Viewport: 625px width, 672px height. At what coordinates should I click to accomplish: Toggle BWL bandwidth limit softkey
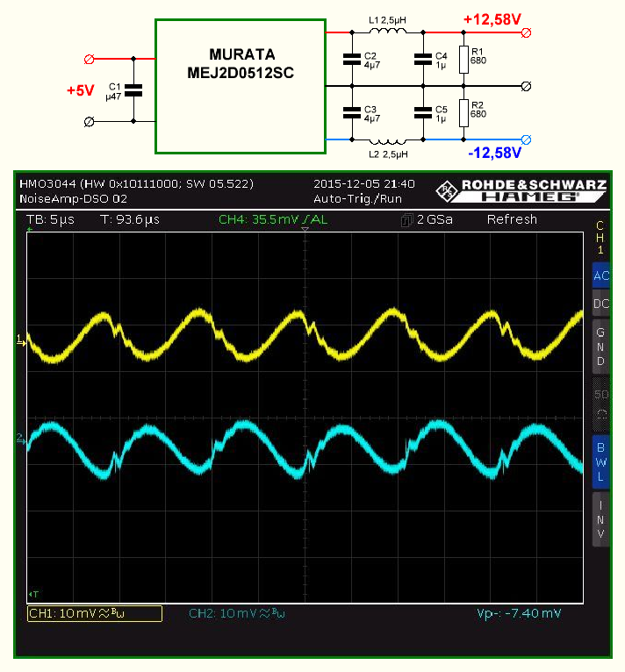click(x=600, y=462)
